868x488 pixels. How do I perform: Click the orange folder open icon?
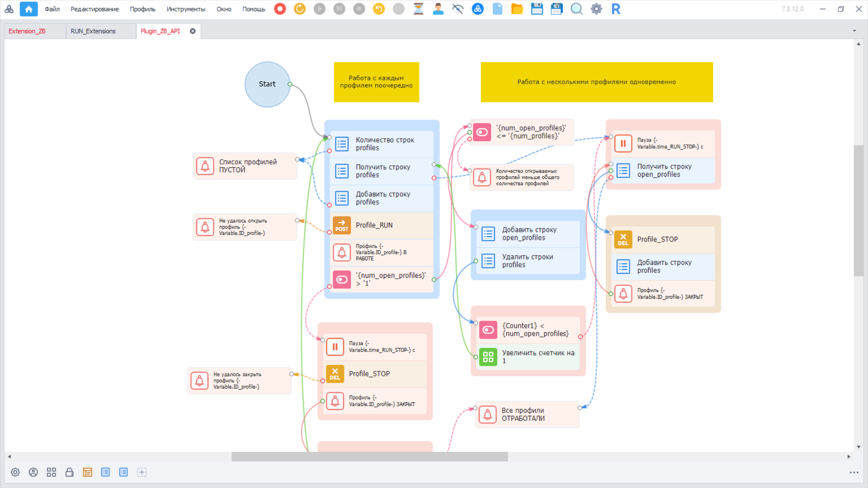point(517,9)
